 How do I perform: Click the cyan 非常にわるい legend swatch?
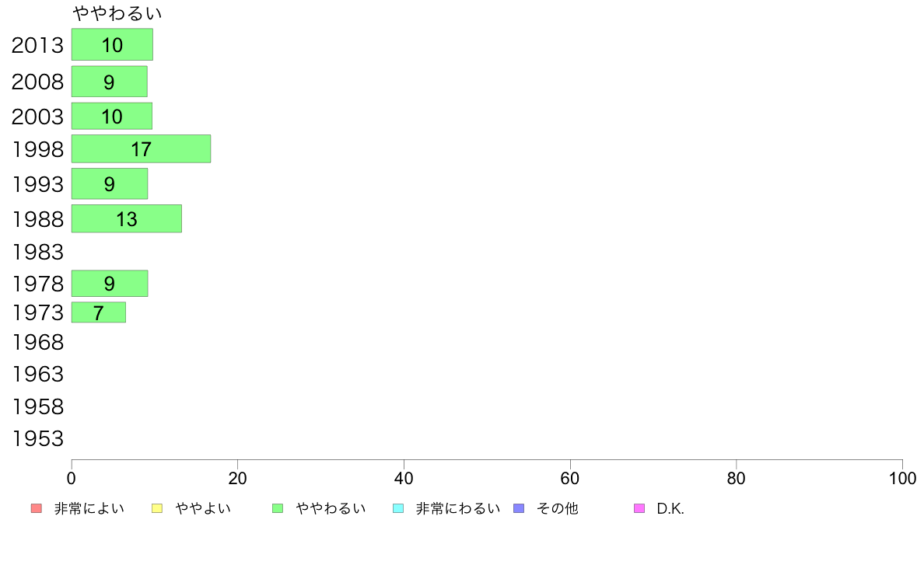[398, 508]
